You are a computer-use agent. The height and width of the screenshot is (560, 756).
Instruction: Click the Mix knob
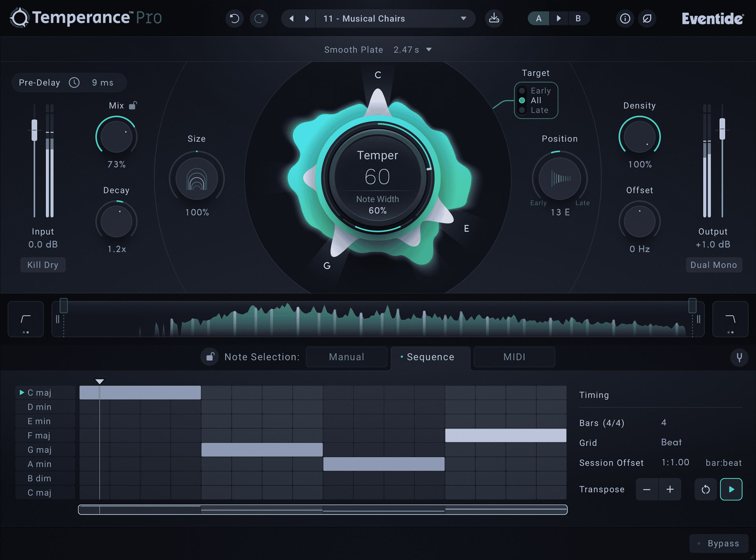(116, 137)
